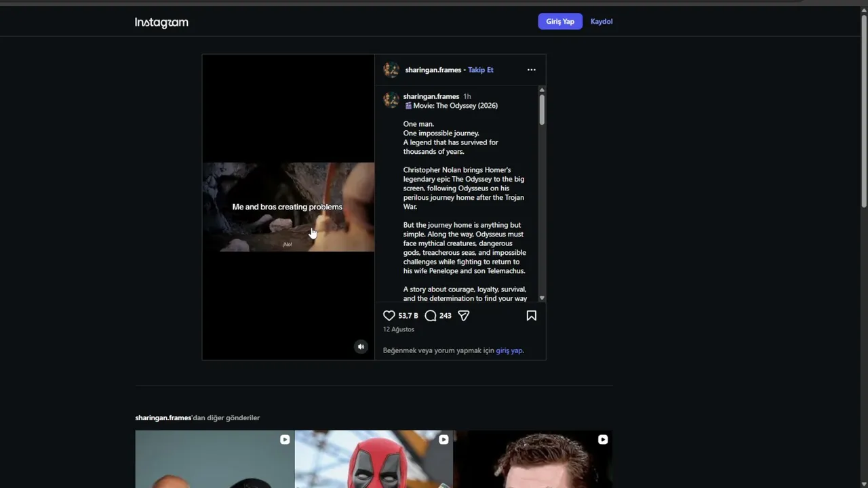Open sharingan.frames link above more posts
The width and height of the screenshot is (868, 488).
(x=163, y=418)
